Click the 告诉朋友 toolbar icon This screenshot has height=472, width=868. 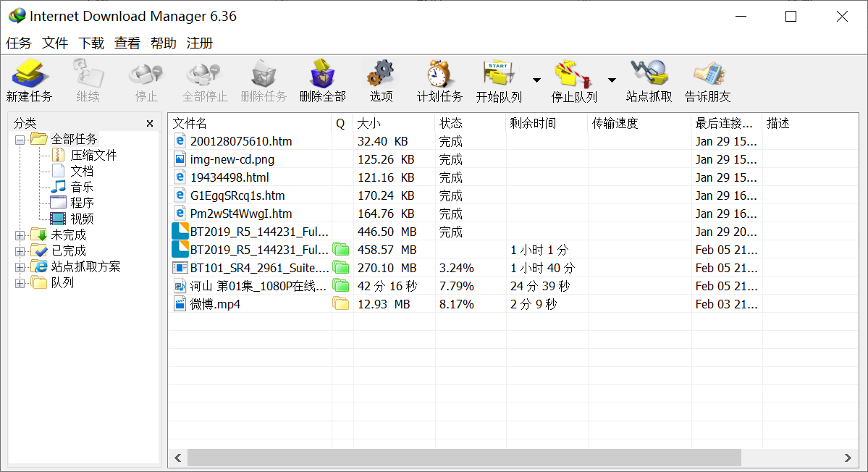pyautogui.click(x=708, y=74)
